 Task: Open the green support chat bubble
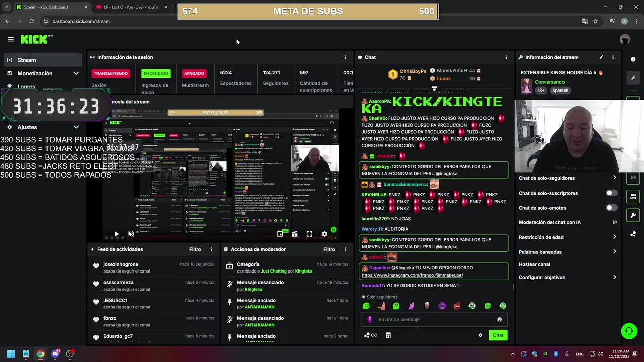629,331
